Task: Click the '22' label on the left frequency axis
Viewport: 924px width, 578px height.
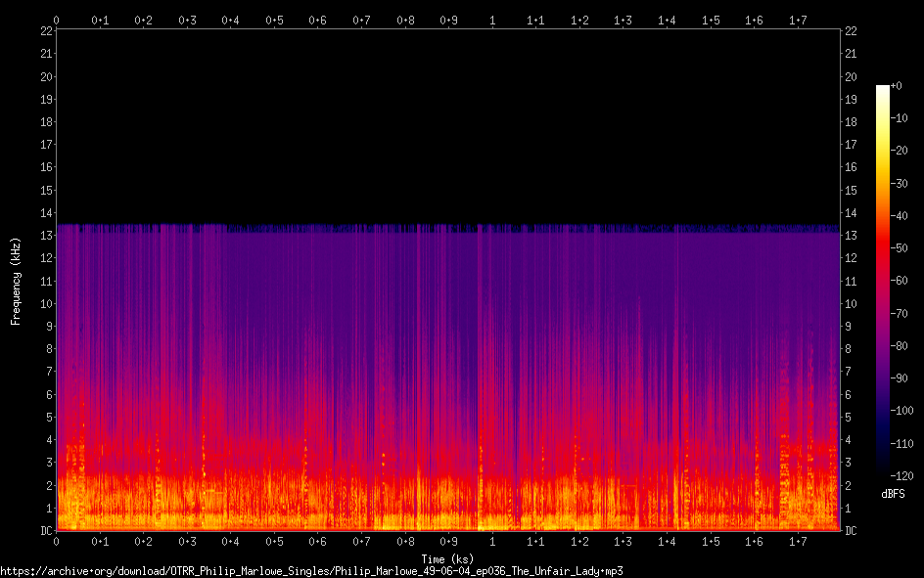Action: coord(46,30)
